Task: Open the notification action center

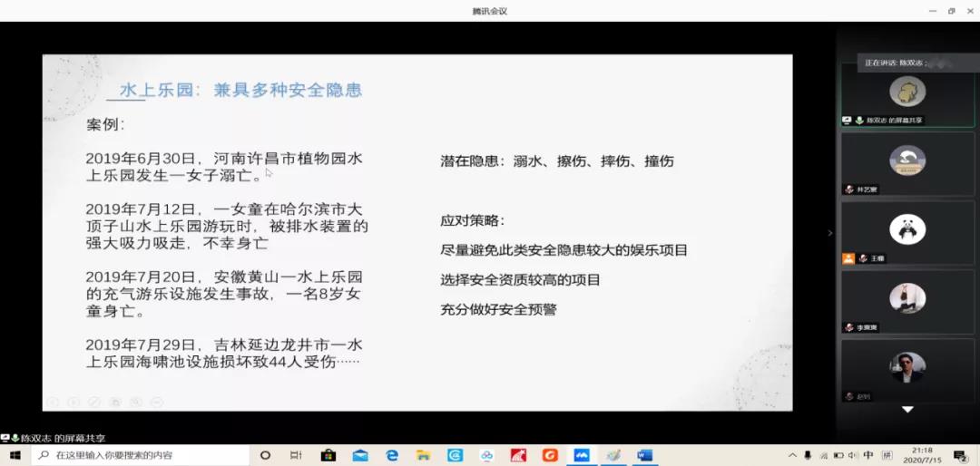Action: (x=960, y=455)
